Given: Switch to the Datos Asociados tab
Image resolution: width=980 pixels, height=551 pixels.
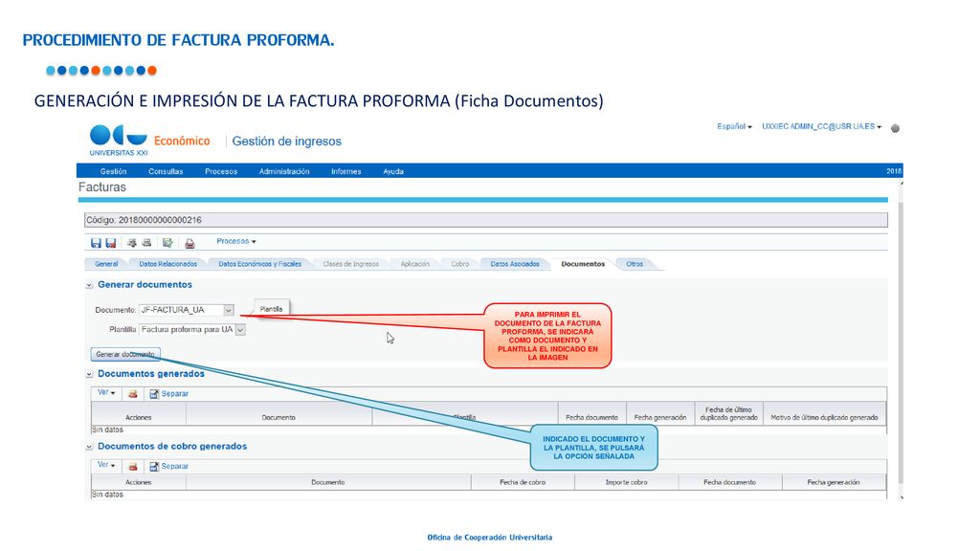Looking at the screenshot, I should coord(515,264).
